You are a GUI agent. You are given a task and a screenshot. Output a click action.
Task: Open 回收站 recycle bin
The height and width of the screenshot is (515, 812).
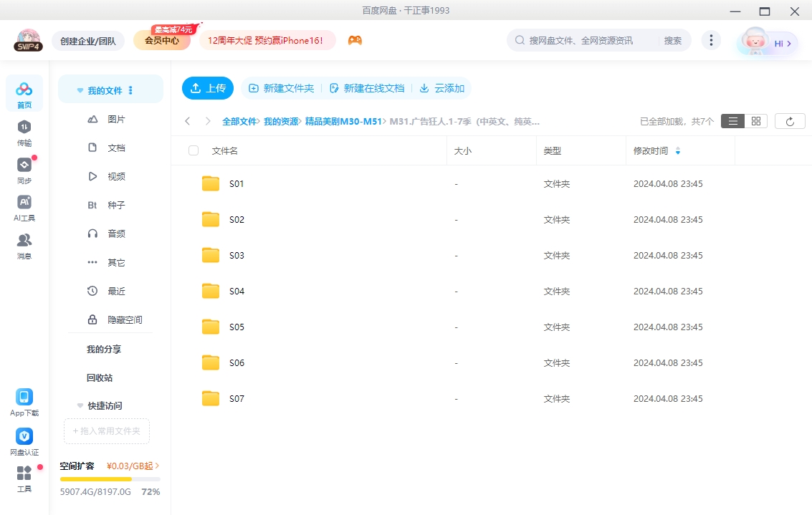coord(100,377)
